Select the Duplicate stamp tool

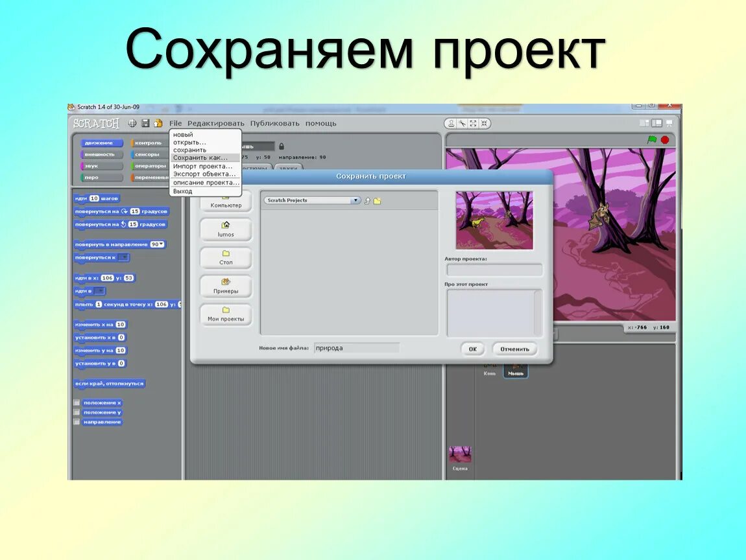451,124
